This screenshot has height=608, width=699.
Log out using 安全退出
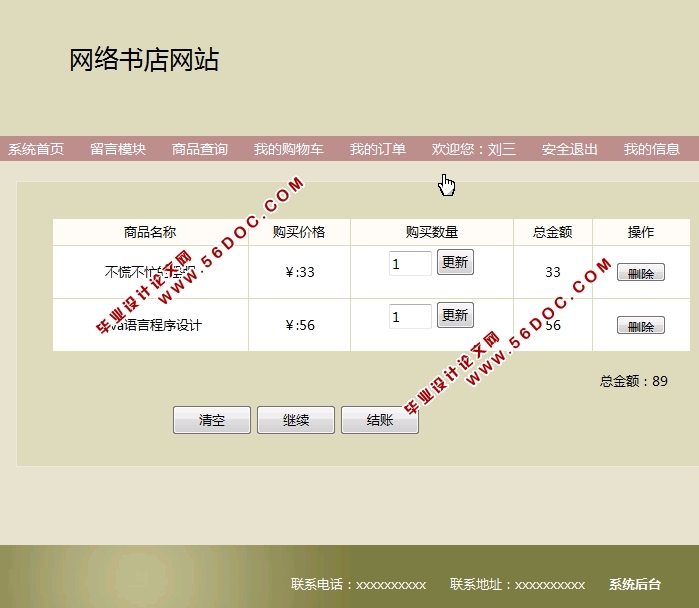pos(570,149)
